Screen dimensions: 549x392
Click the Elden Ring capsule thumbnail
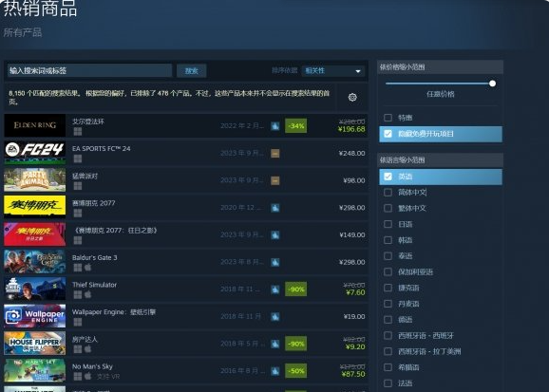click(x=34, y=125)
